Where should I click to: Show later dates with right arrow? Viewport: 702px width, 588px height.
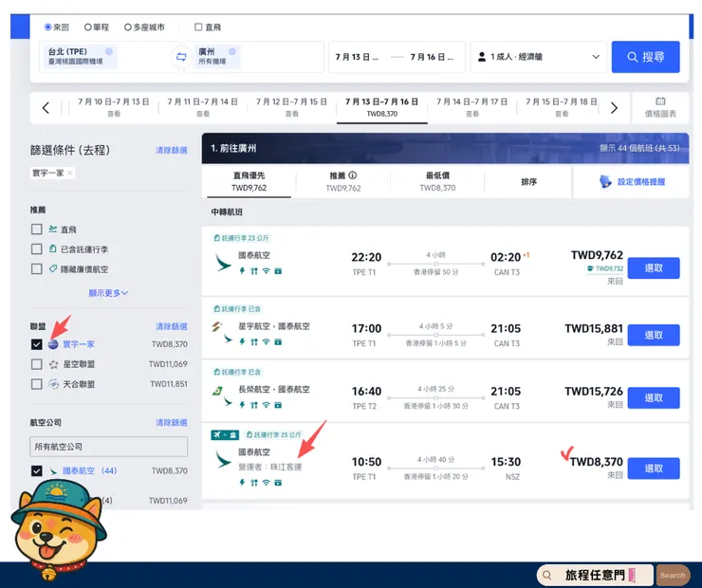point(615,108)
